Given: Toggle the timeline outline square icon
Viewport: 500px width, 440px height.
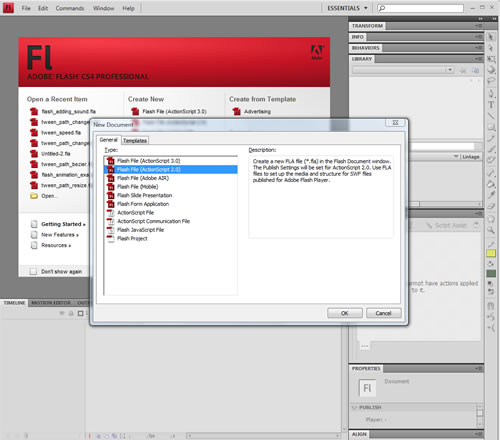Looking at the screenshot, I should [x=80, y=313].
